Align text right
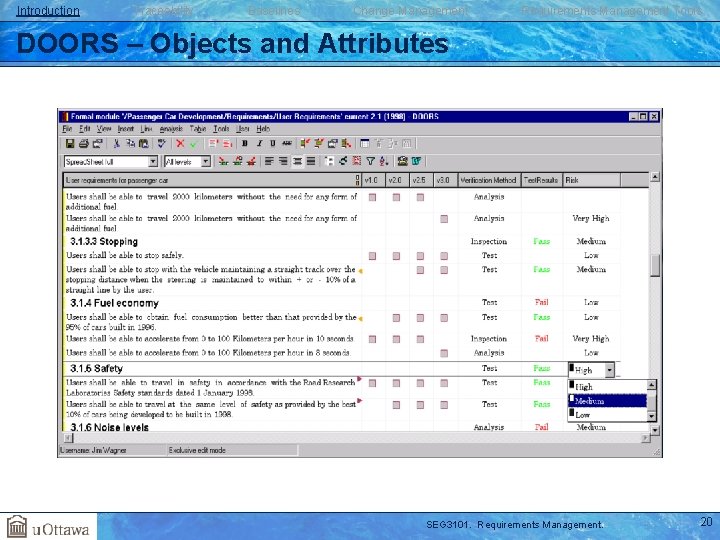The image size is (720, 540). tap(283, 161)
